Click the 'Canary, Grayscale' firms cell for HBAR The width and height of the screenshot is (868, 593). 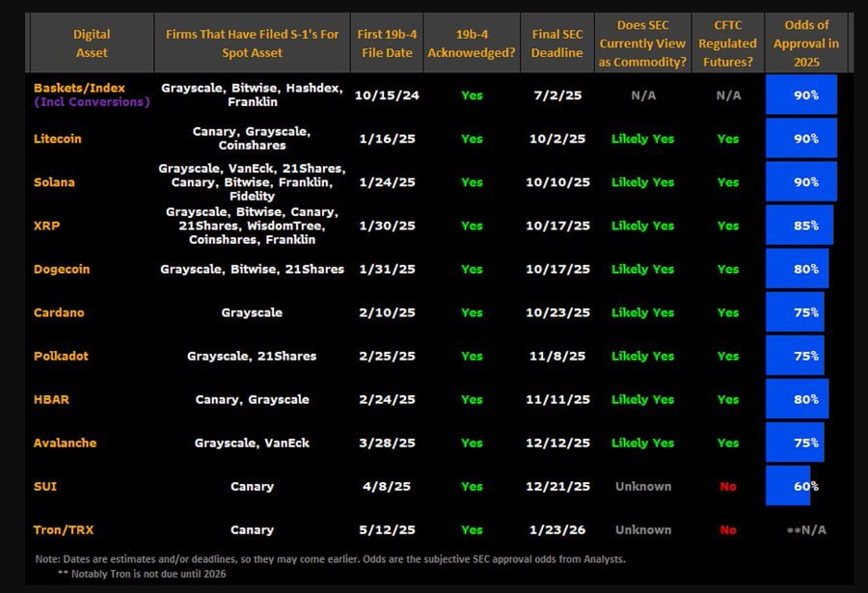tap(252, 399)
